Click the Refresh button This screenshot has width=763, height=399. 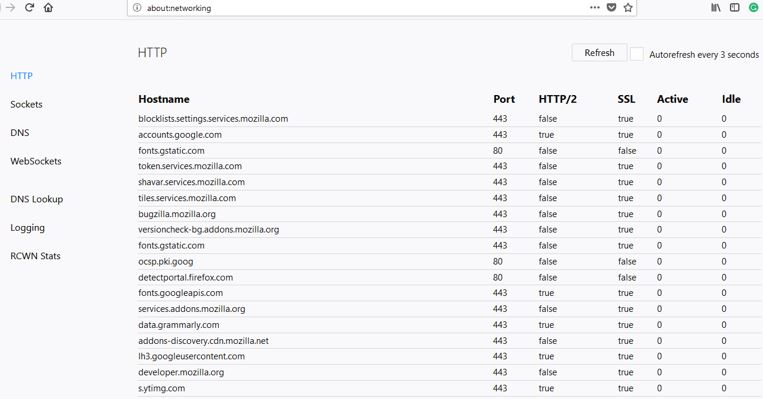(599, 53)
